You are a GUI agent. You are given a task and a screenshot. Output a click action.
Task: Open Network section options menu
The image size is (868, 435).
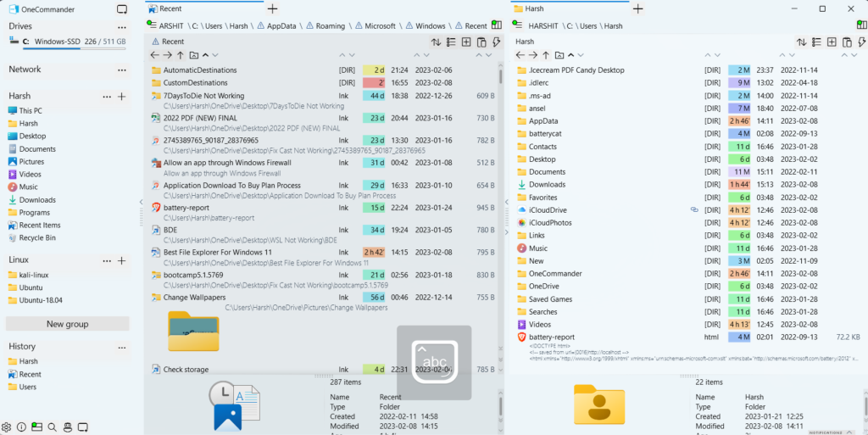pos(122,70)
